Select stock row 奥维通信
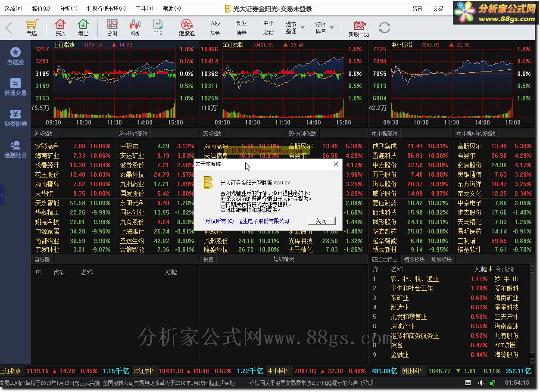 tap(494, 174)
